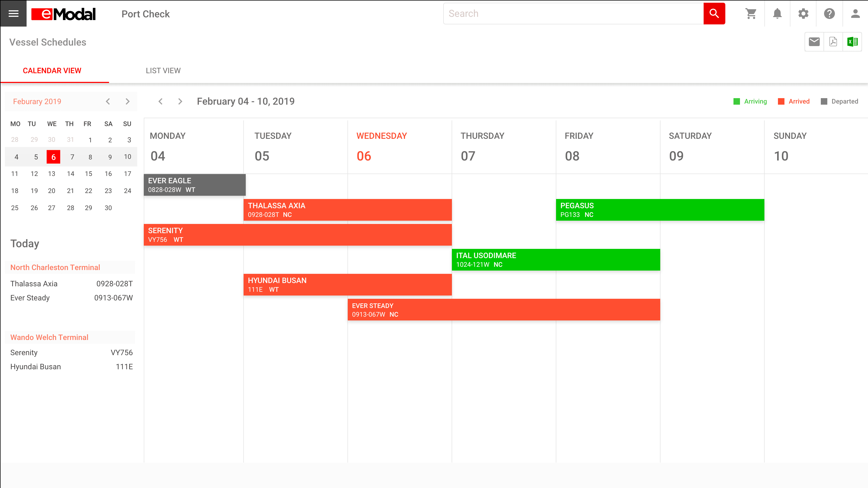The image size is (868, 488).
Task: Export schedule to Excel
Action: click(852, 42)
